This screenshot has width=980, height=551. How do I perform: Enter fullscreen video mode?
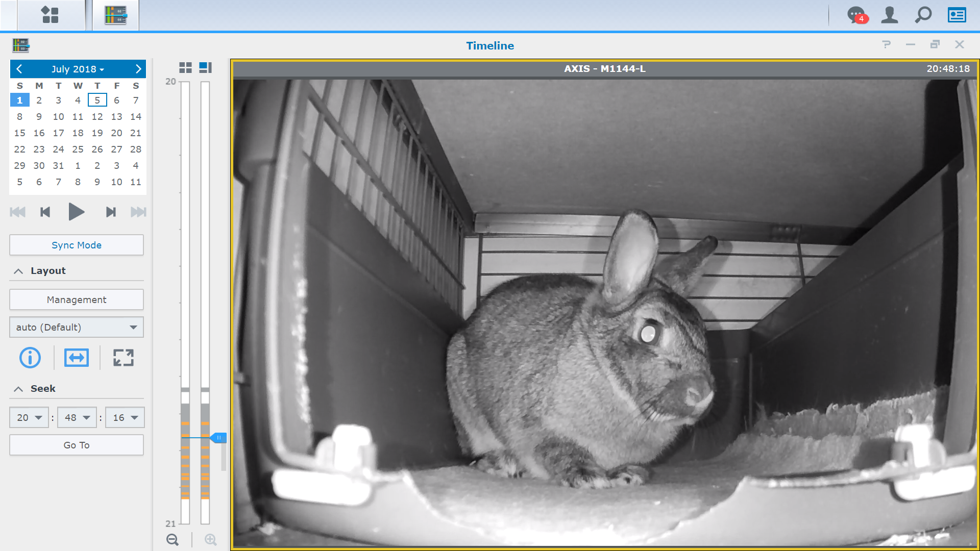[124, 358]
